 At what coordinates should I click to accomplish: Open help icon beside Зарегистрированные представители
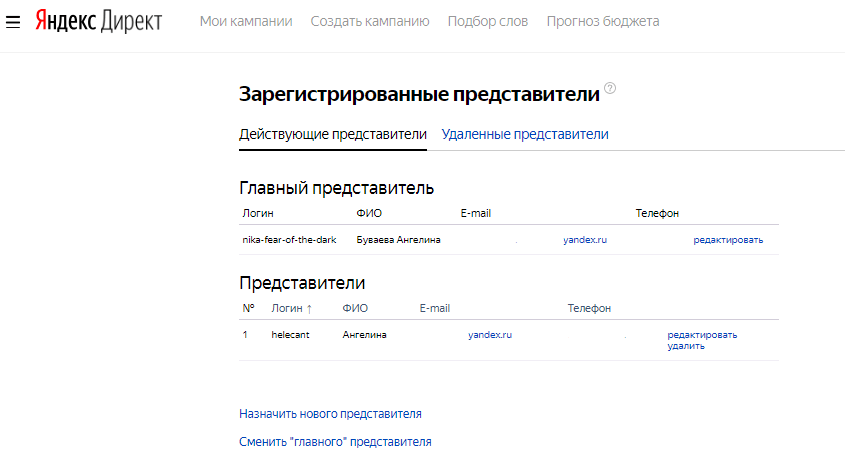610,89
